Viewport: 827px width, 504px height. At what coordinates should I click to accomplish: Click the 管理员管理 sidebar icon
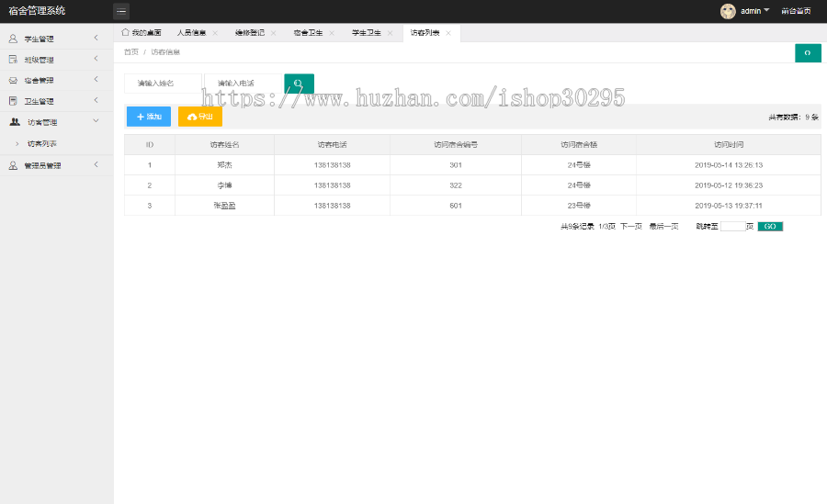pos(13,165)
